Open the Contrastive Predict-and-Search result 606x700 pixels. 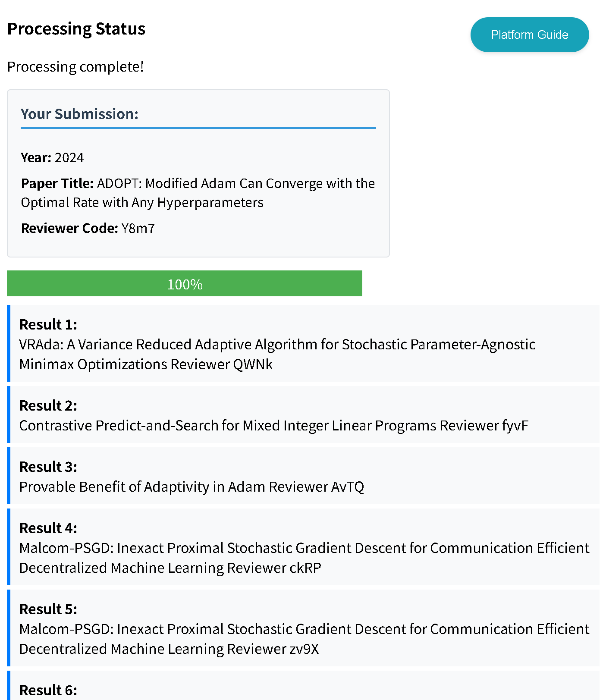[x=273, y=426]
